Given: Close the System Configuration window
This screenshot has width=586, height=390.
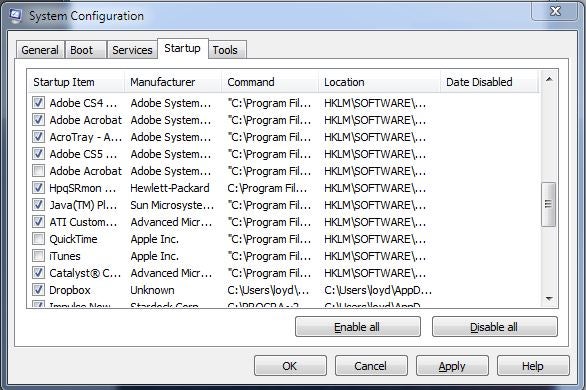Looking at the screenshot, I should 555,11.
